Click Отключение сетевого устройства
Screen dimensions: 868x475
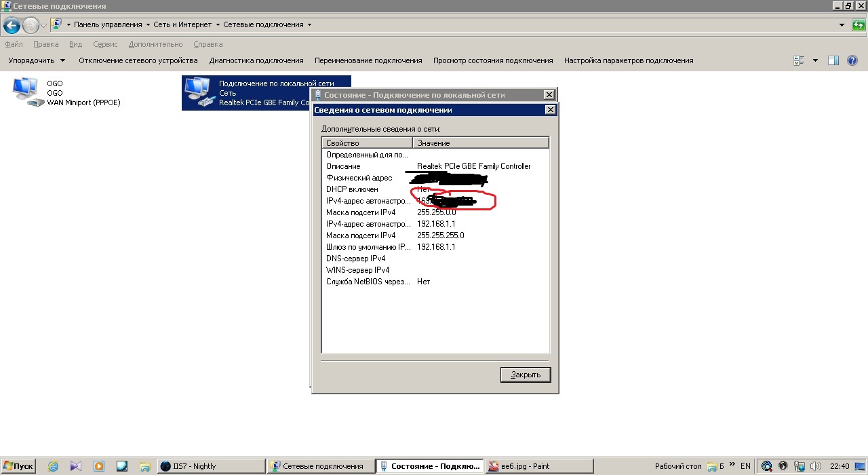pos(138,60)
